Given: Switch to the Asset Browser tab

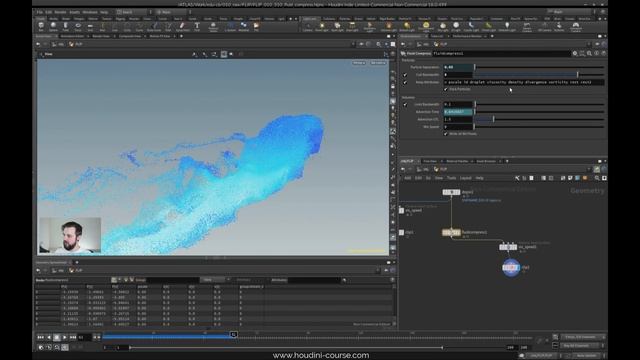Looking at the screenshot, I should (486, 161).
